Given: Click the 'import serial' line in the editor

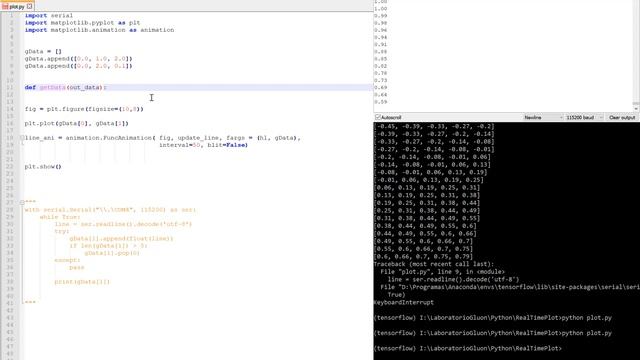Looking at the screenshot, I should click(49, 16).
